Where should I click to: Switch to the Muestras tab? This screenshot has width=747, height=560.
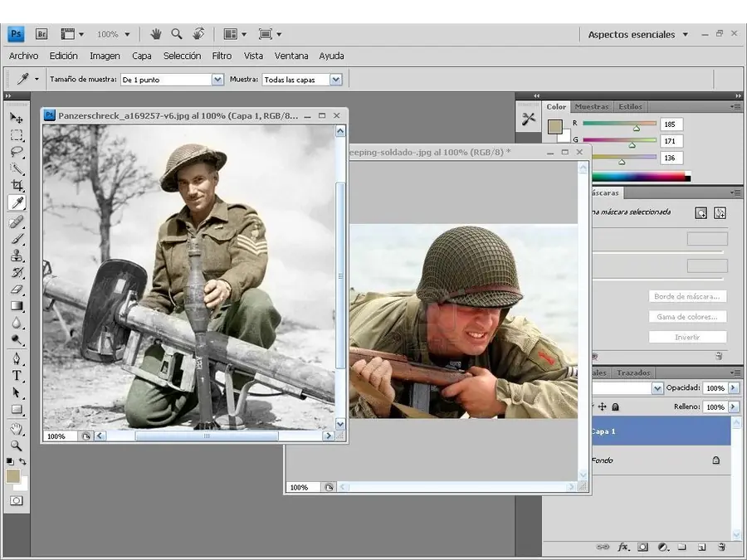[x=592, y=106]
